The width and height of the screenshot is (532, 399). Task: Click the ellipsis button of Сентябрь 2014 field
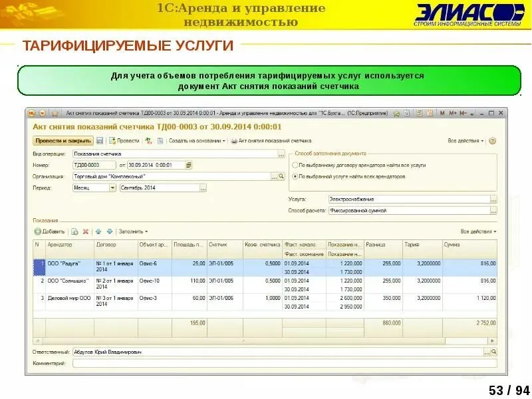click(203, 188)
